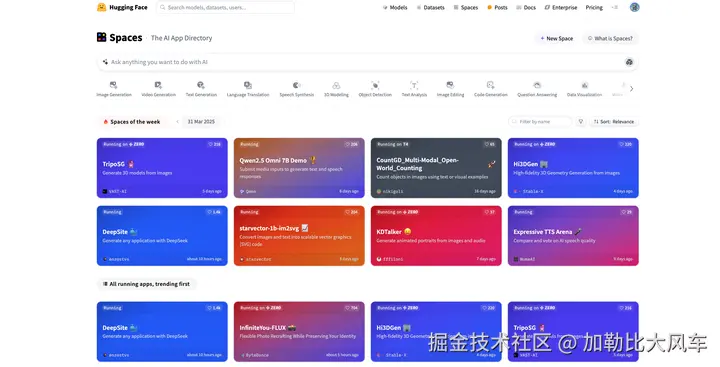Image resolution: width=720 pixels, height=367 pixels.
Task: Open the Models nav item
Action: (x=395, y=7)
